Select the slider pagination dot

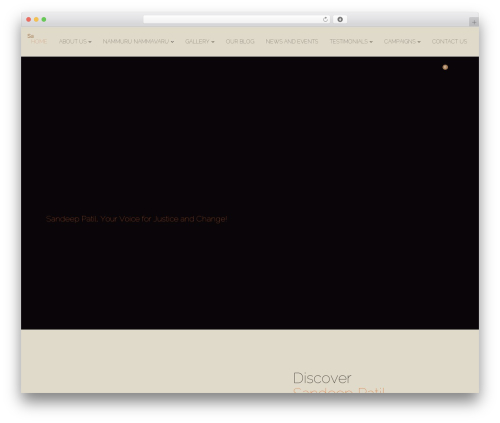tap(445, 67)
